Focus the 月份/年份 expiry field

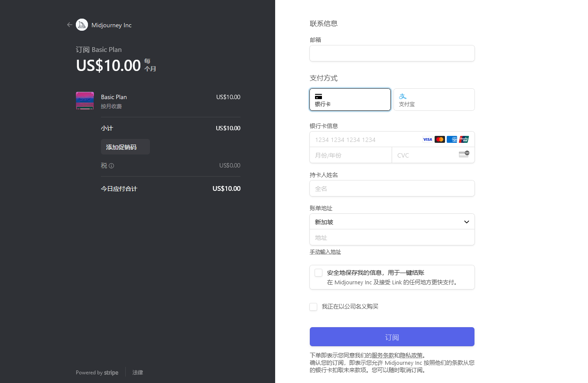click(x=351, y=155)
